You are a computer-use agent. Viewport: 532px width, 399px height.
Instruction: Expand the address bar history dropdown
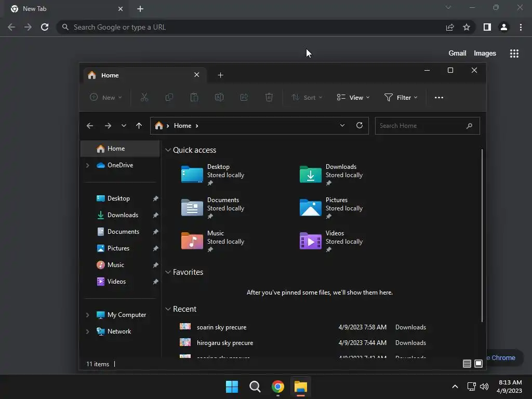342,126
